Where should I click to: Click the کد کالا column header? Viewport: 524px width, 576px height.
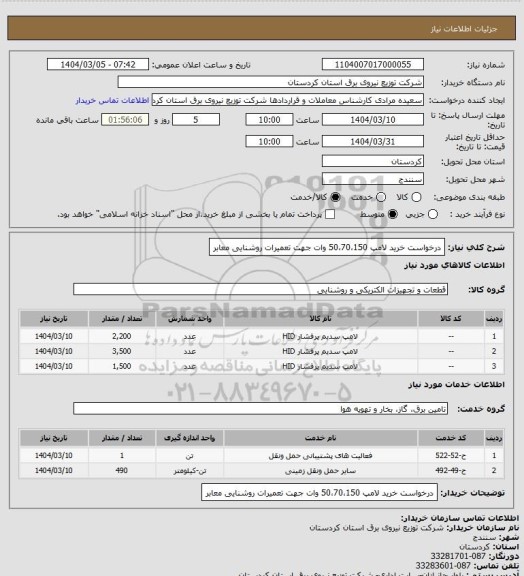tap(451, 319)
